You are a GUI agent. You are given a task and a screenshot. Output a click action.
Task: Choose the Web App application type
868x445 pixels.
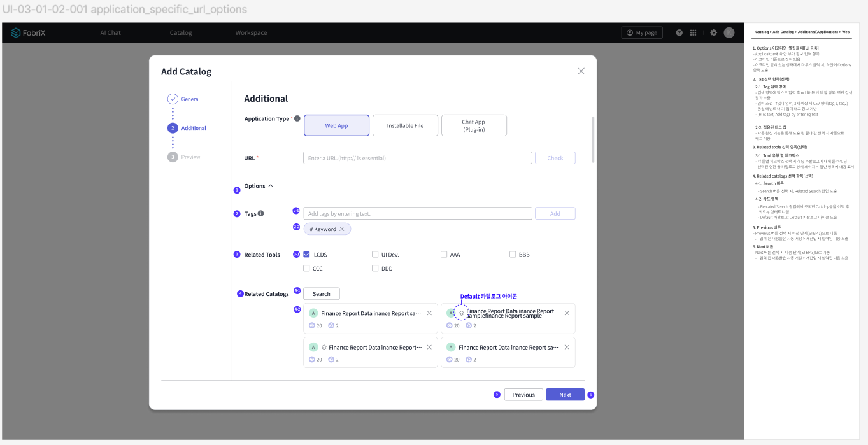point(336,125)
